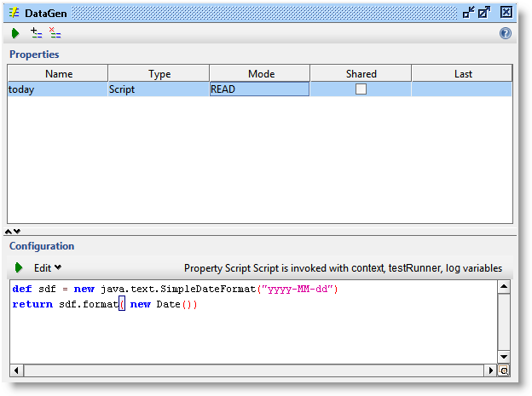
Task: Expand the splitter with down arrow
Action: click(x=17, y=232)
